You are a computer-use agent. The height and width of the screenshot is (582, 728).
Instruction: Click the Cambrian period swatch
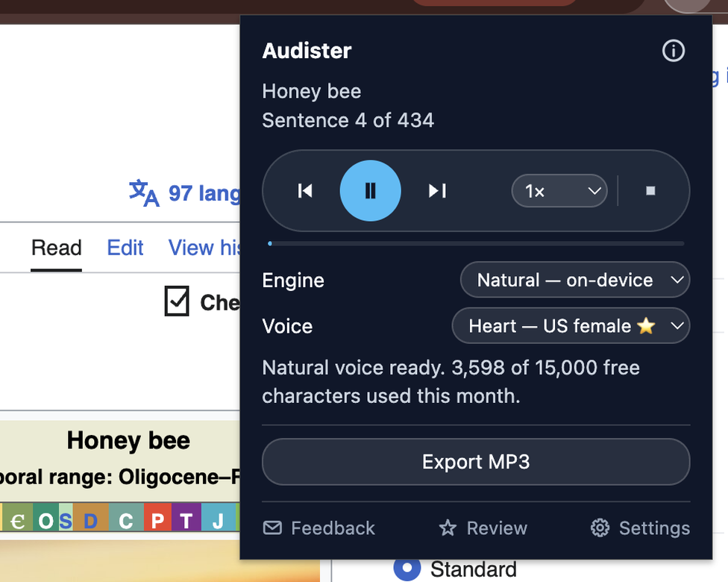pos(17,517)
